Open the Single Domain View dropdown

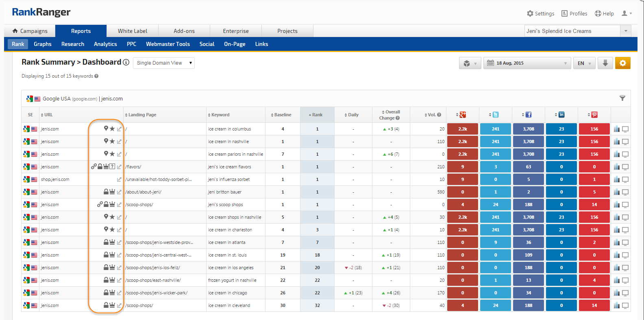coord(164,63)
